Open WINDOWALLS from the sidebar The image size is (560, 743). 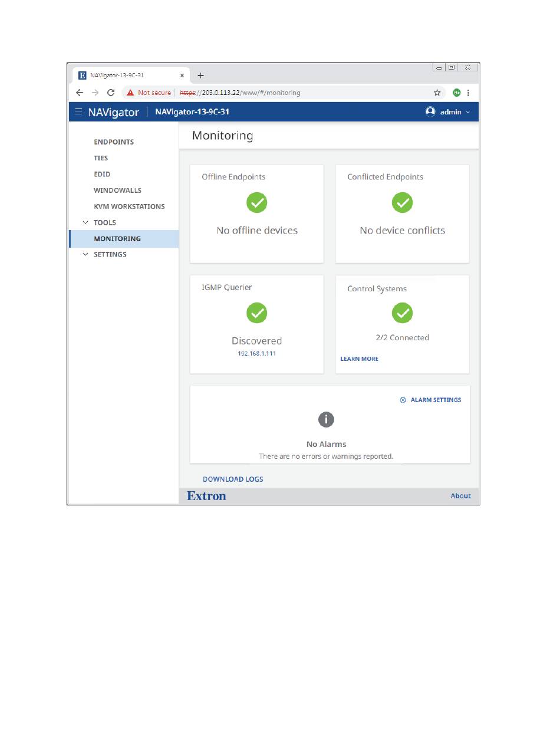point(117,190)
